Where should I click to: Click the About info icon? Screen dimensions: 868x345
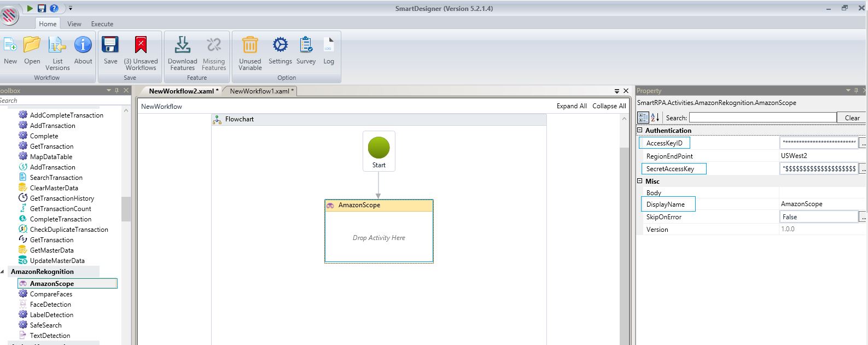pos(83,46)
